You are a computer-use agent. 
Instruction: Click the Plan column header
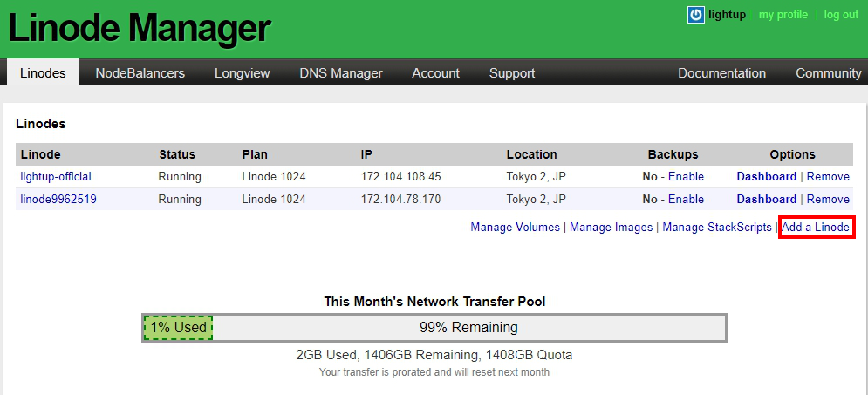coord(255,154)
